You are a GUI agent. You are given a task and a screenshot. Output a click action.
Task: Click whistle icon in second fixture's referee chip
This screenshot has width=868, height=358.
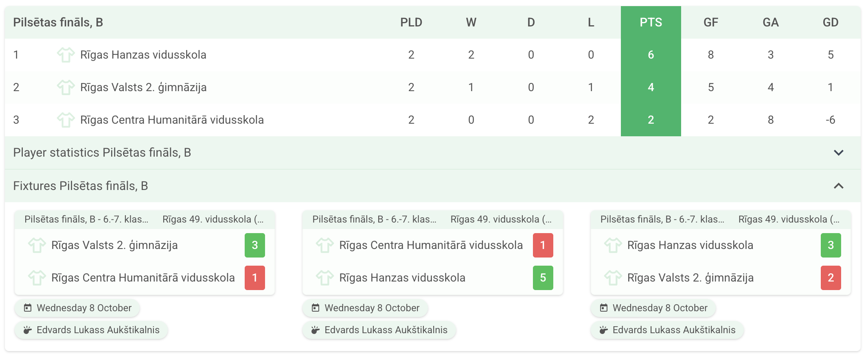tap(315, 330)
